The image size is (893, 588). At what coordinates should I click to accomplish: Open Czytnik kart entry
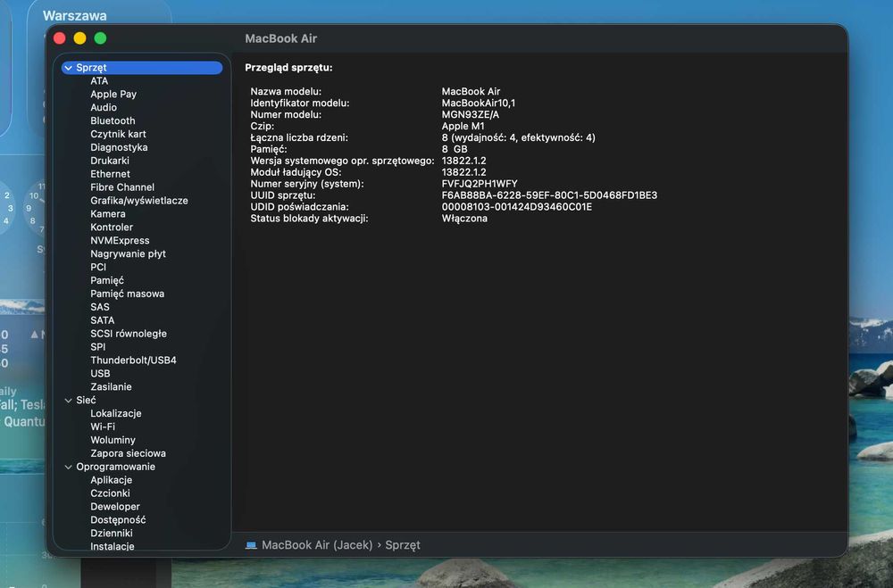118,134
